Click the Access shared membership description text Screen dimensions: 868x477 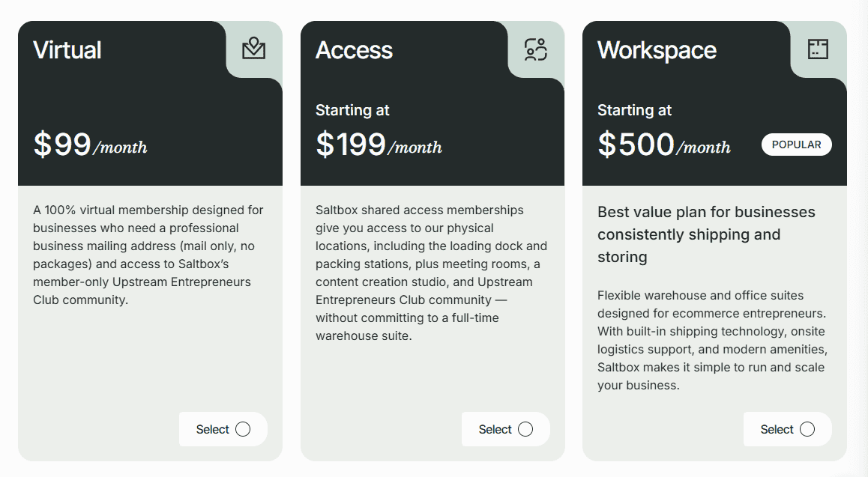click(431, 273)
